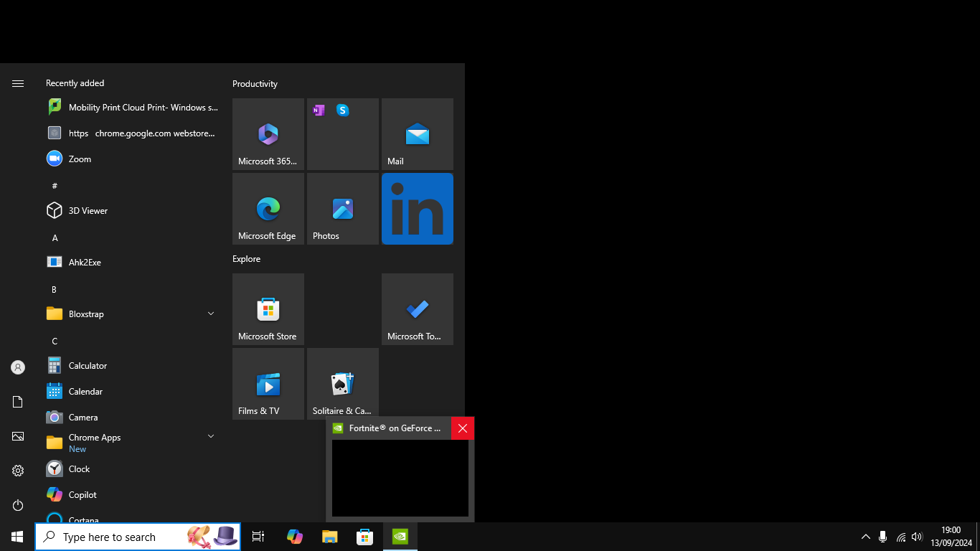
Task: Launch Microsoft Edge tile
Action: click(268, 209)
